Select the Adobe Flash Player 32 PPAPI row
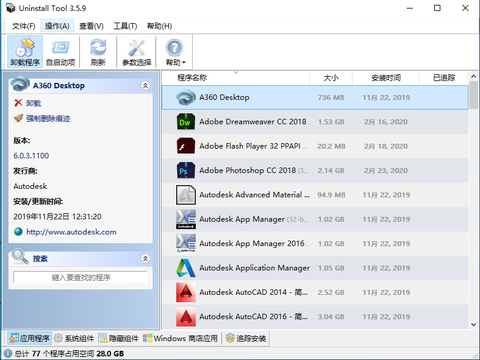Viewport: 480px width, 360px height. tap(315, 146)
